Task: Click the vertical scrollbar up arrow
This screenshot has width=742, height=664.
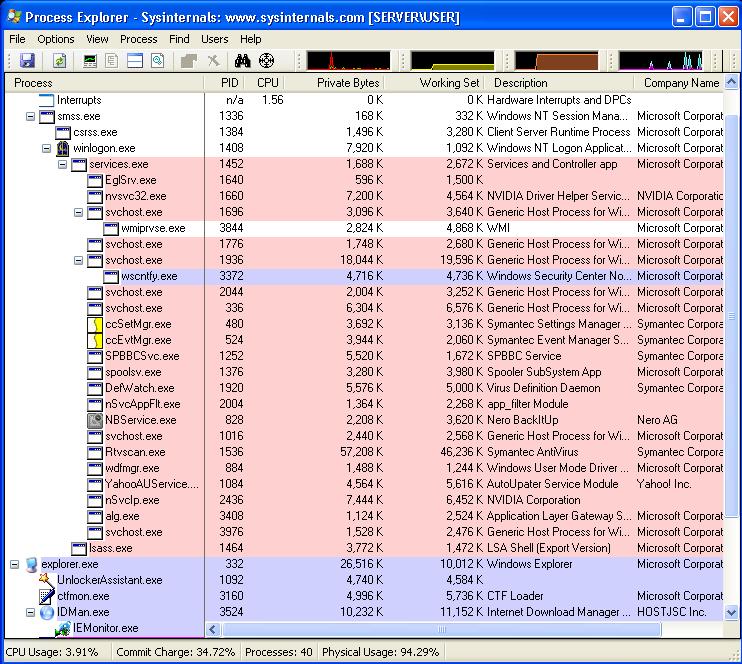Action: tap(731, 83)
